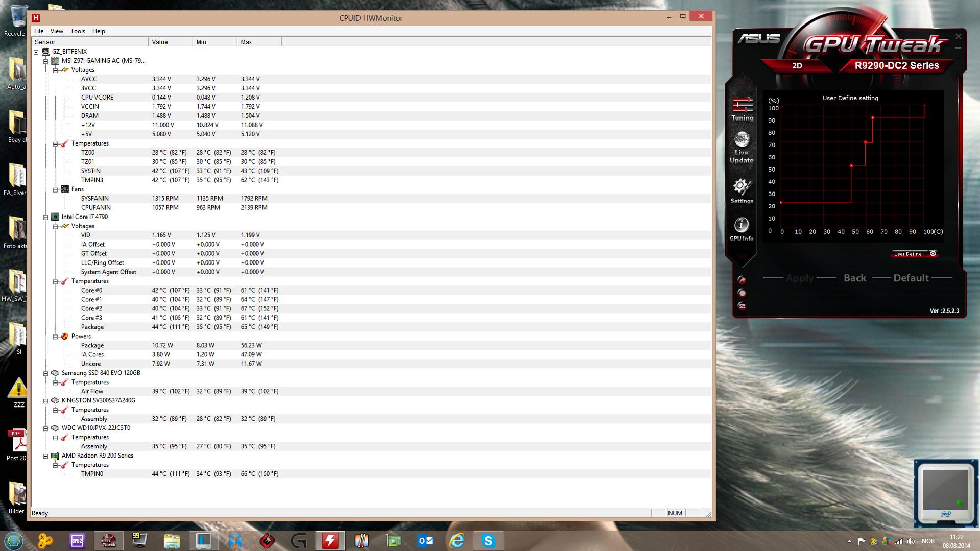The height and width of the screenshot is (551, 980).
Task: Open the Tuning panel in GPU Tweak
Action: (x=742, y=109)
